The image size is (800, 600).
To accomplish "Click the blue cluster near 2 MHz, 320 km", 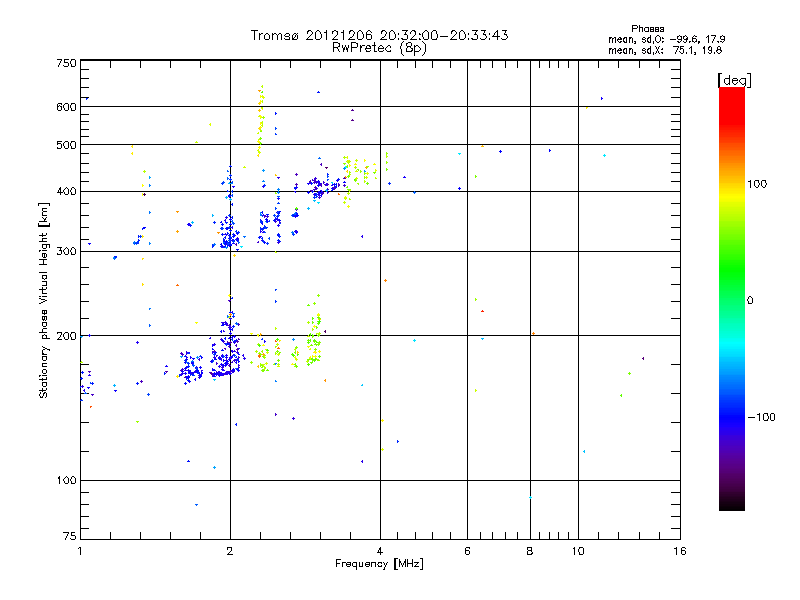I will point(229,233).
